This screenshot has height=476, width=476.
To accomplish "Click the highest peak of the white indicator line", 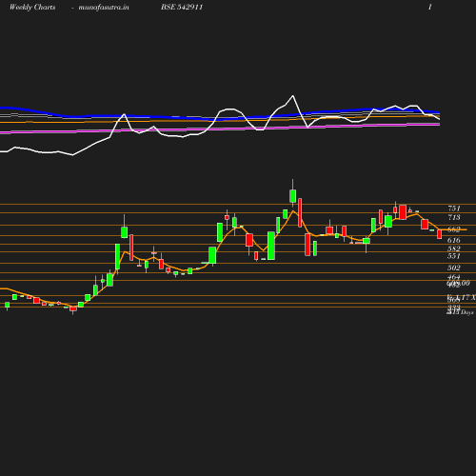I will click(x=292, y=95).
